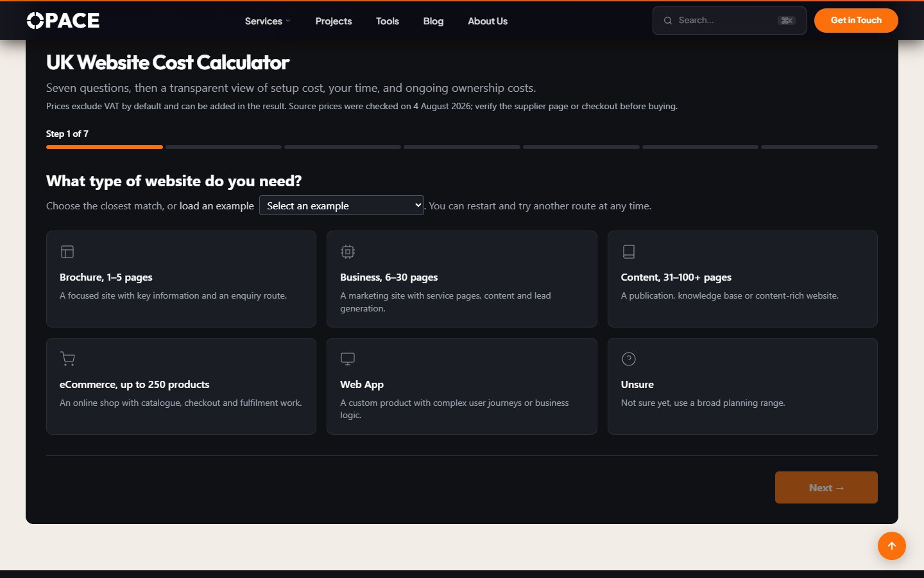
Task: Click 'Not sure yet, use a broad planning range' text
Action: coord(703,403)
